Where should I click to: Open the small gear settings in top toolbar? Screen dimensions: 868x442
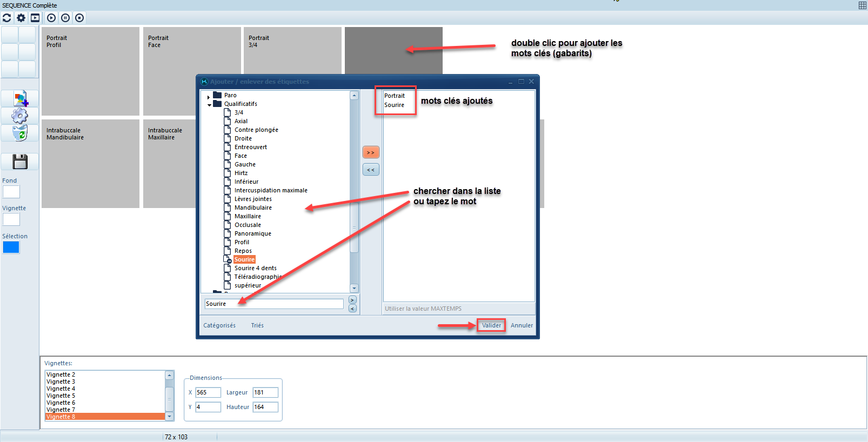pos(21,18)
